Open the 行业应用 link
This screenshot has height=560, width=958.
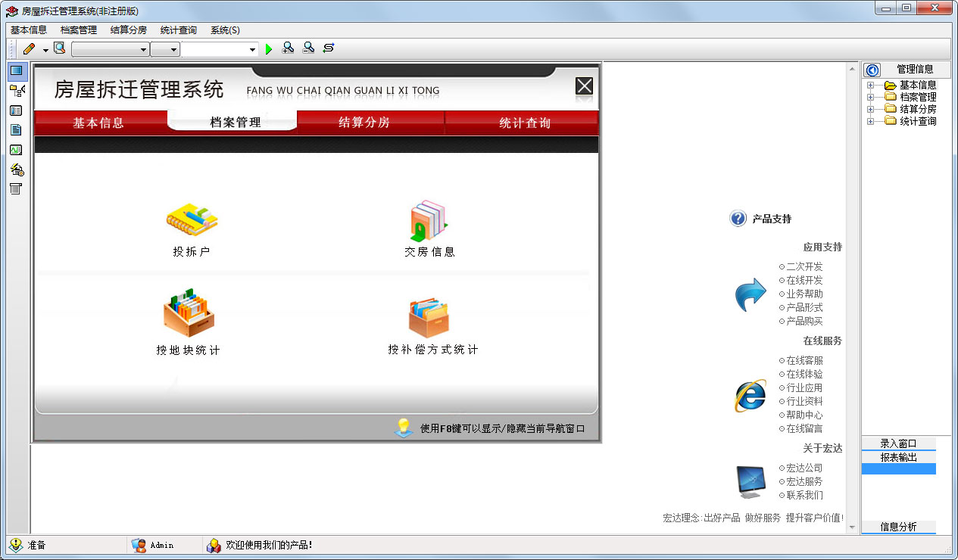[804, 387]
